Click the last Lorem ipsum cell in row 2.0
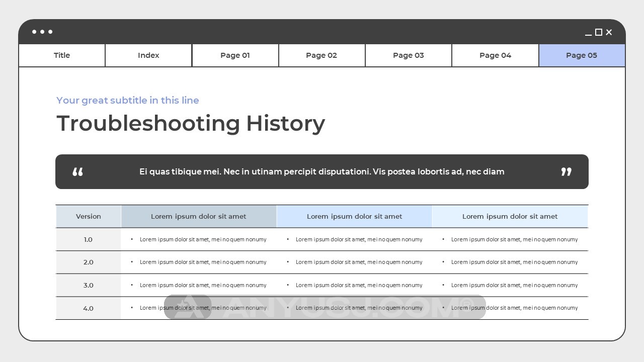Viewport: 644px width, 362px height. tap(510, 262)
